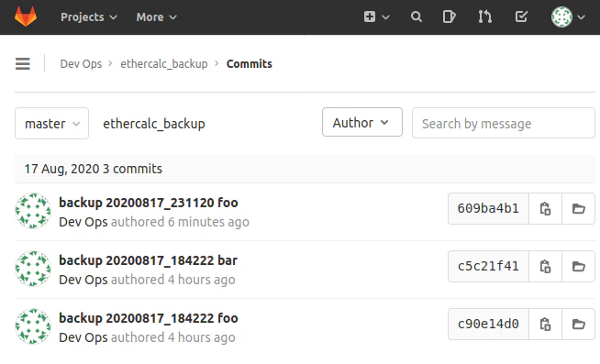Click author avatar of 184222 bar commit
Screen dimensions: 600x364
[33, 269]
